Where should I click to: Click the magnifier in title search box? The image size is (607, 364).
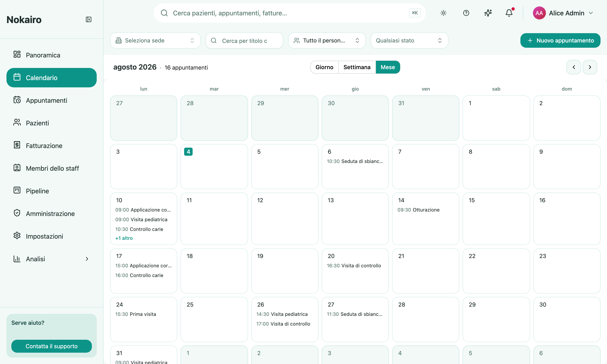coord(214,40)
